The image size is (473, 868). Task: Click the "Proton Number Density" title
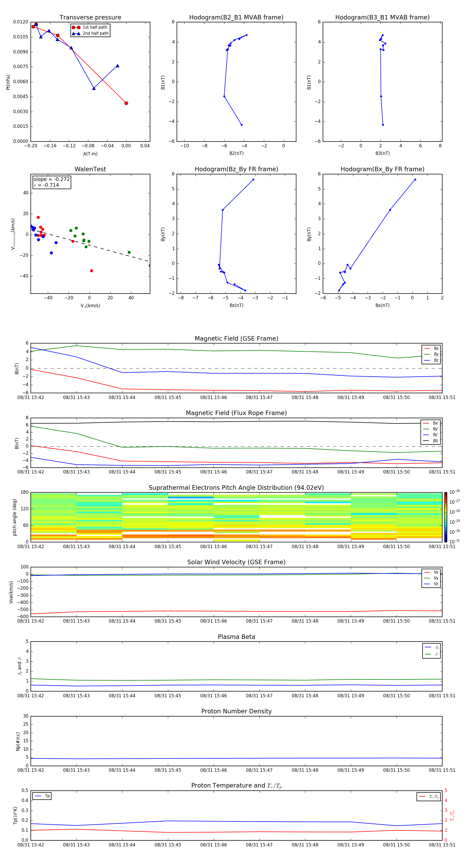tap(236, 711)
